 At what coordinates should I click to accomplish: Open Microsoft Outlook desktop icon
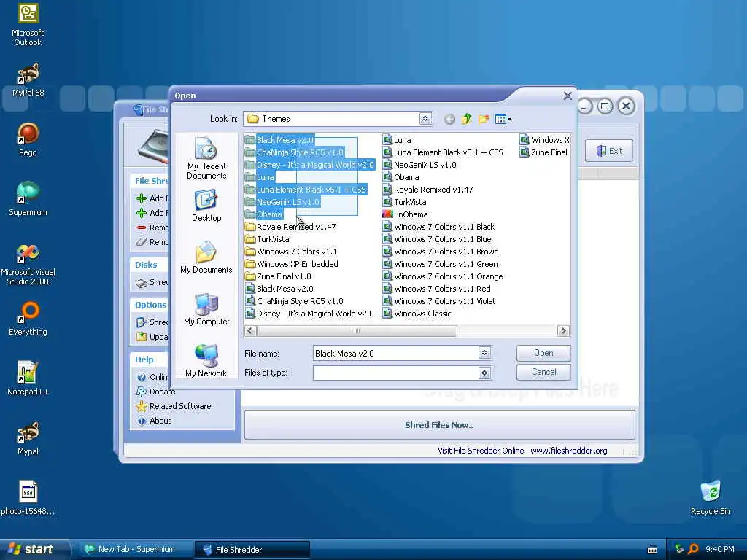28,25
